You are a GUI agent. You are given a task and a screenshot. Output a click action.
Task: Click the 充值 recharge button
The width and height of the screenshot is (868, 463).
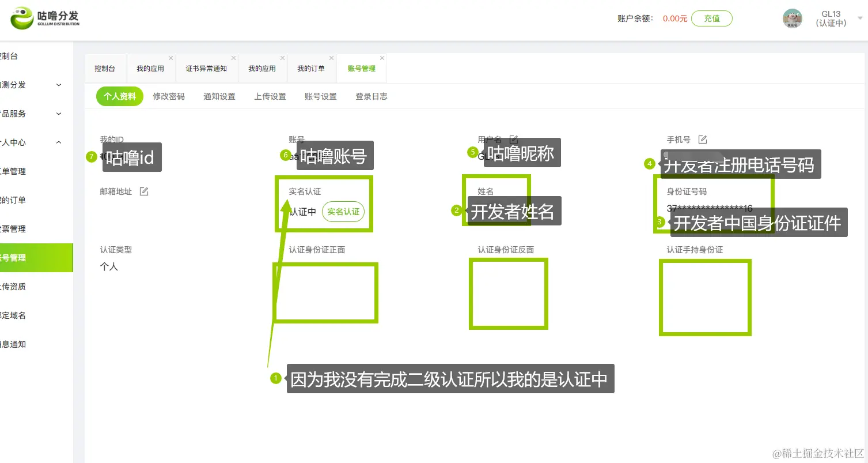tap(711, 18)
